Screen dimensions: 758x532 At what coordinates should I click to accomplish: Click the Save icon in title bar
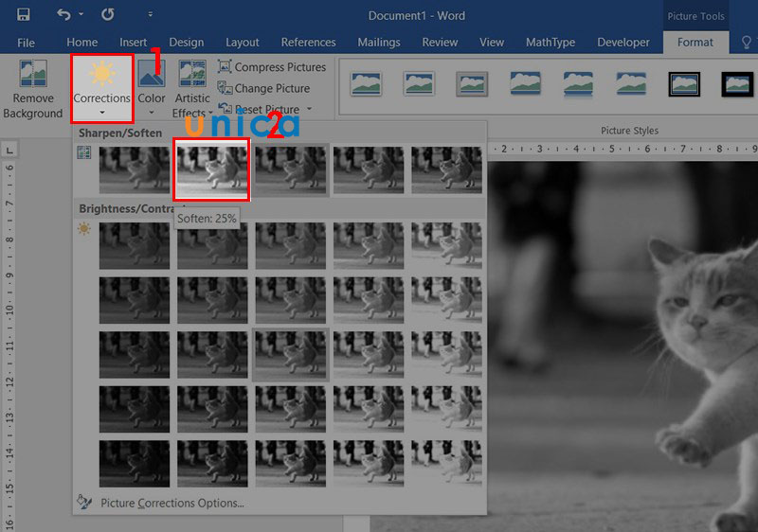point(23,15)
